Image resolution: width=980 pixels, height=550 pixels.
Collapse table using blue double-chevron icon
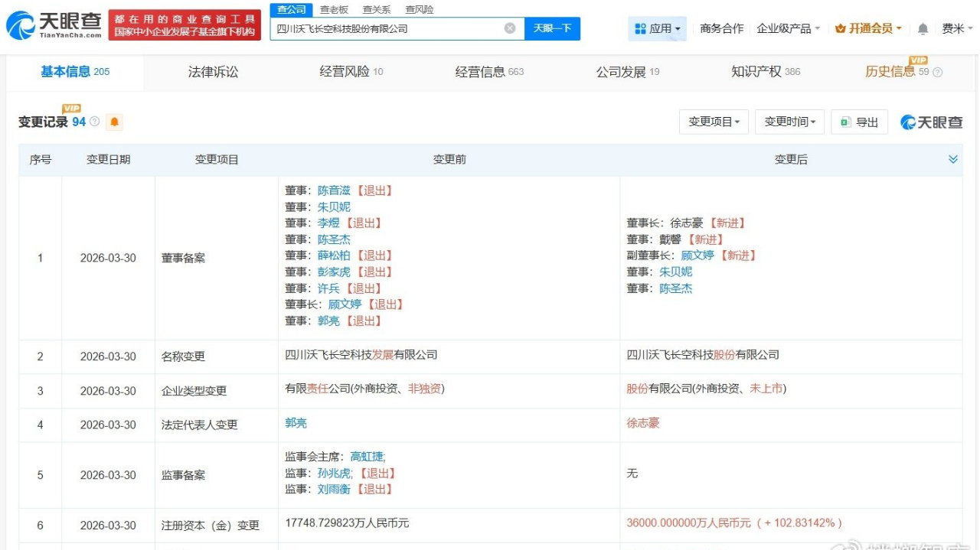(953, 159)
